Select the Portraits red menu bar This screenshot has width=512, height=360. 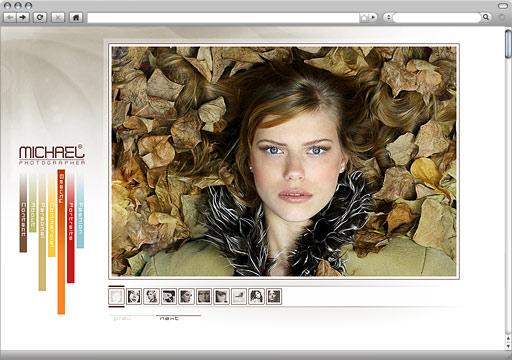71,229
